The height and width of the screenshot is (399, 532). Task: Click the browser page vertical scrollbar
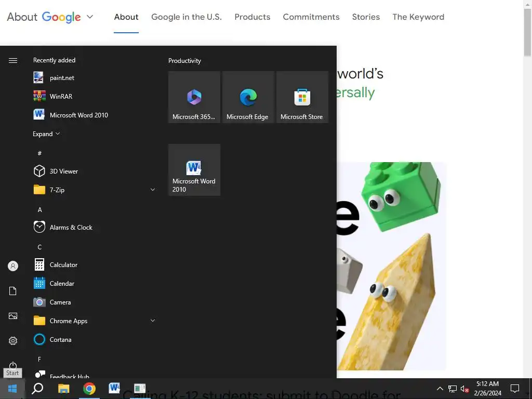coord(527,32)
